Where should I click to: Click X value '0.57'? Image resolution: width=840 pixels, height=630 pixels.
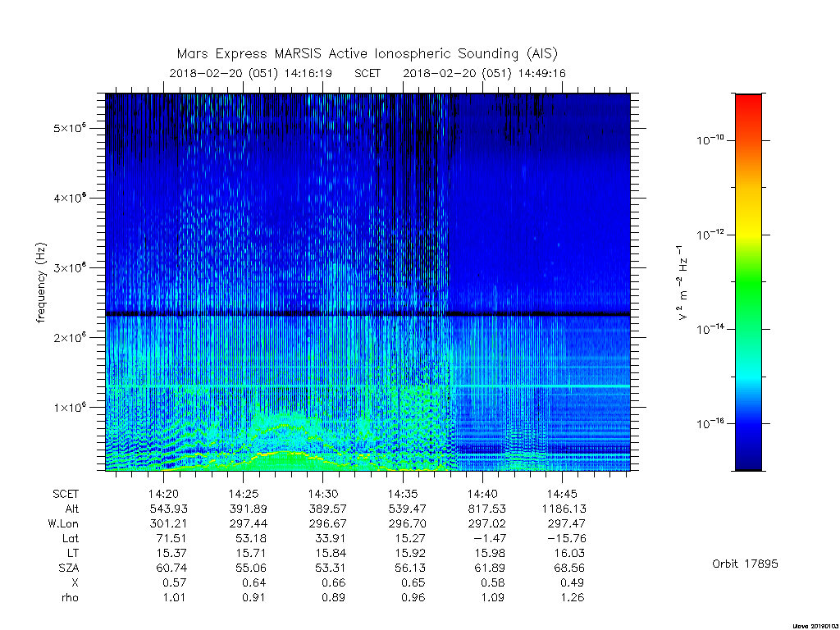tap(175, 582)
